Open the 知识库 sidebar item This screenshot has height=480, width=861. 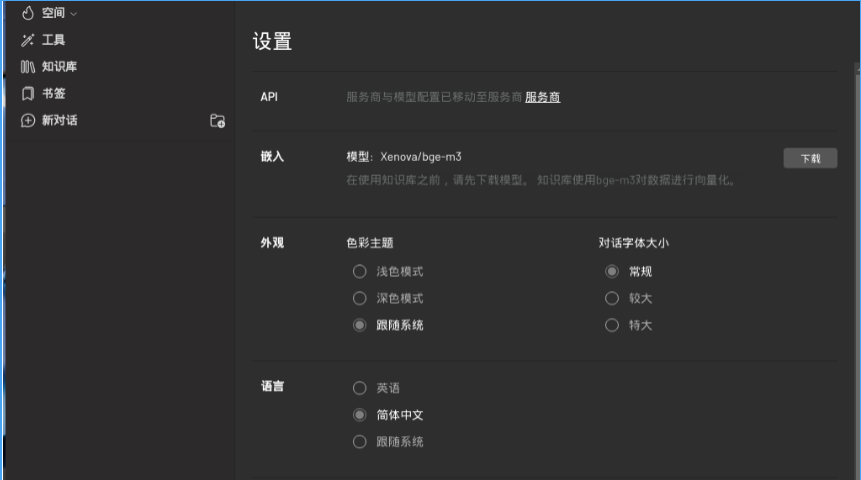(x=59, y=67)
